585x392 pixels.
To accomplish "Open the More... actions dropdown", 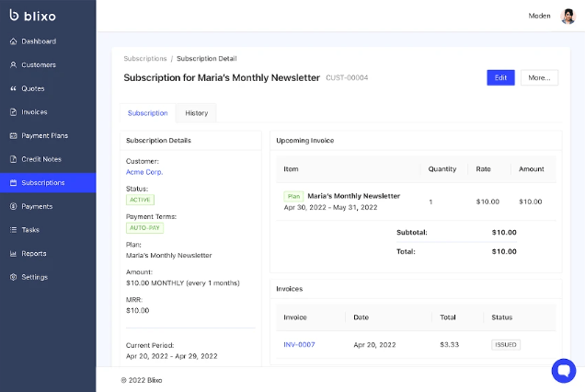I will pos(539,77).
